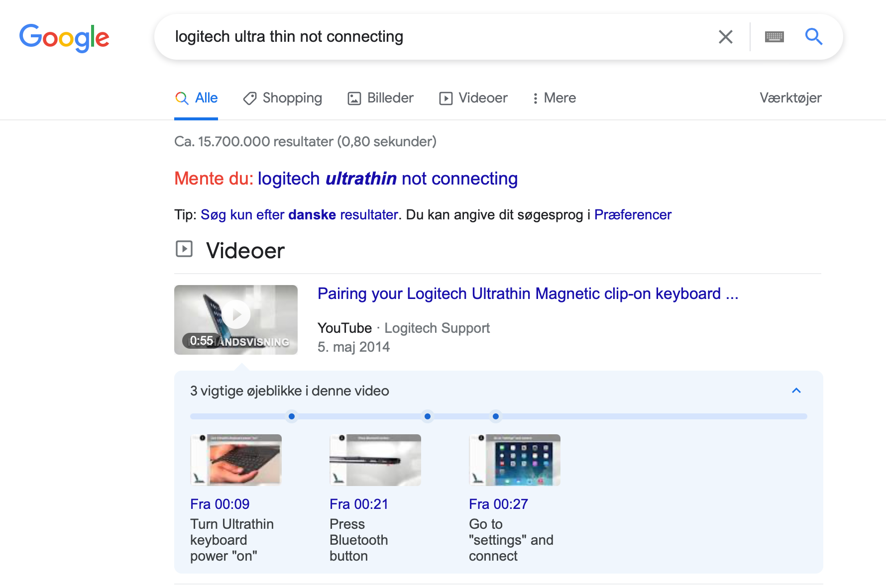Clear the search query with X
This screenshot has width=886, height=588.
pyautogui.click(x=725, y=37)
